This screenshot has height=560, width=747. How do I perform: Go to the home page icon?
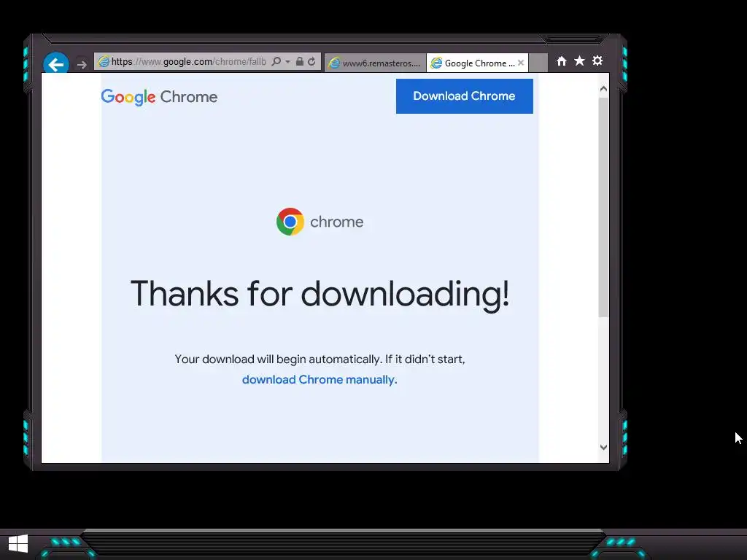click(x=562, y=61)
